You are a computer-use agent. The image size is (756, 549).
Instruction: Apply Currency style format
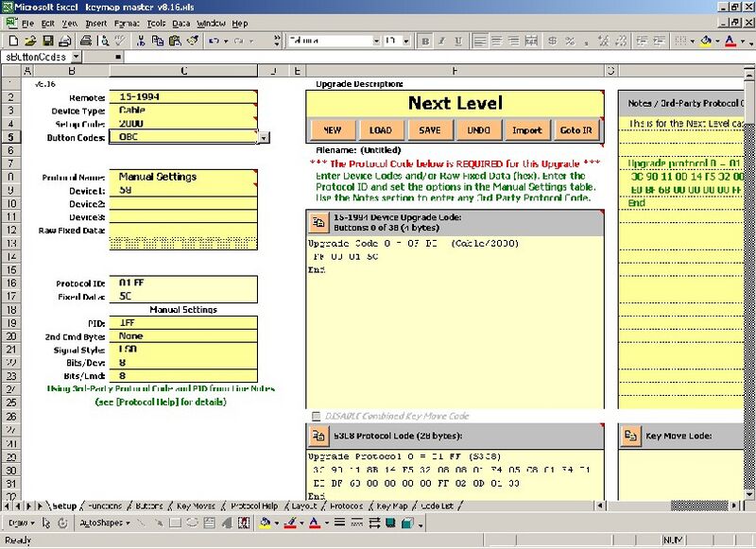(553, 41)
